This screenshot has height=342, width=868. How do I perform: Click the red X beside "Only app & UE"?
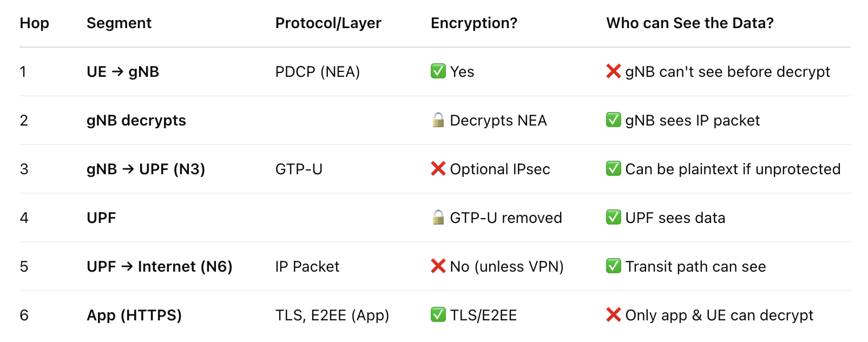(613, 315)
